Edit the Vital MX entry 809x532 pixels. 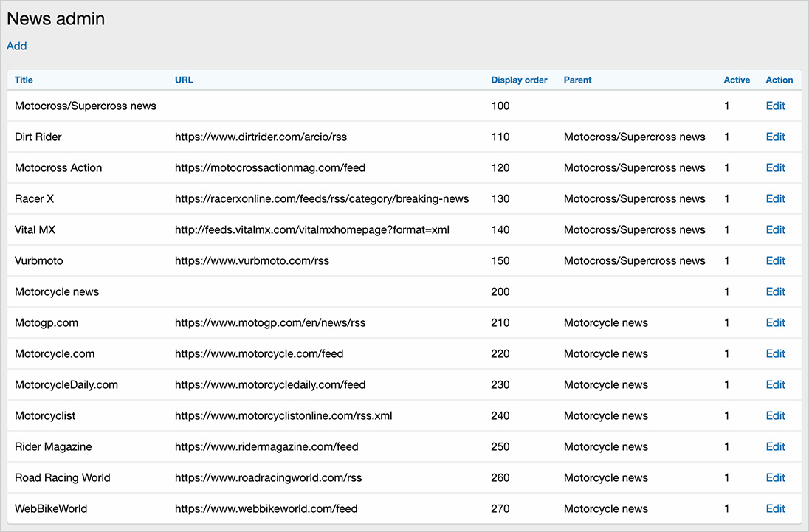(x=775, y=229)
